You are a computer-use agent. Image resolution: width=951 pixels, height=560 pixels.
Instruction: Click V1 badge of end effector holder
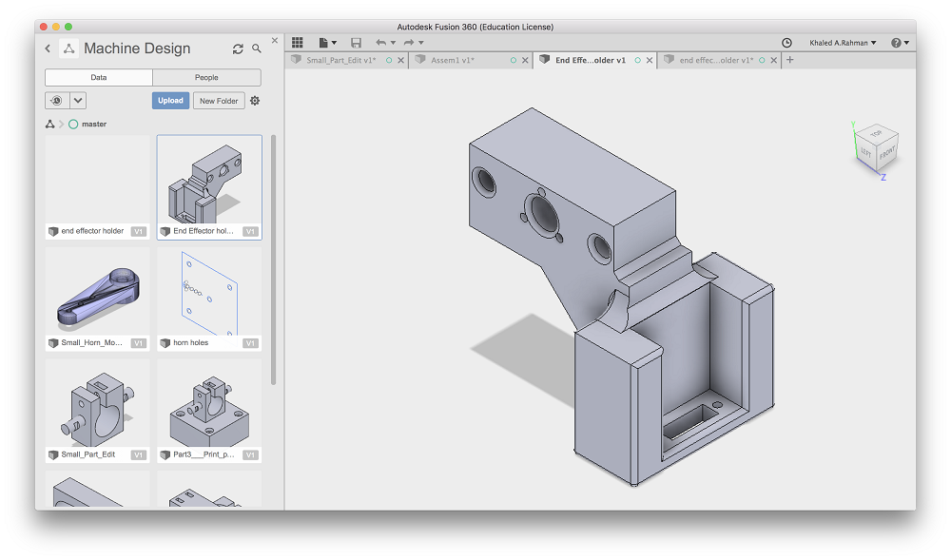pos(138,232)
